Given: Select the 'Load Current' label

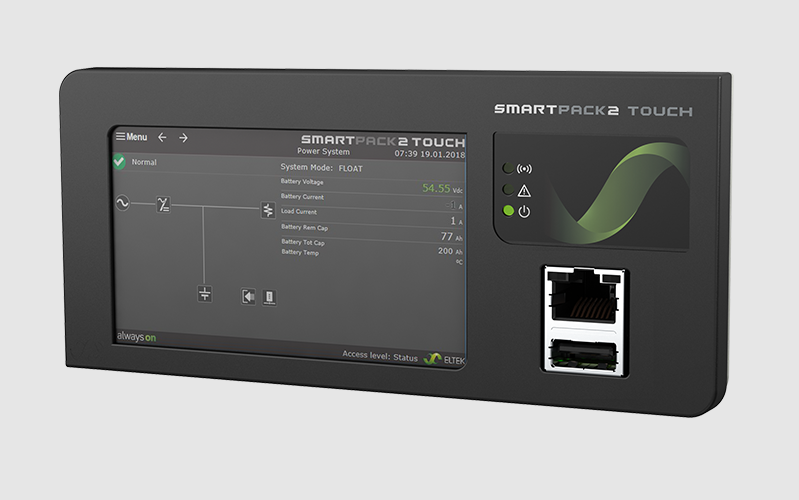Looking at the screenshot, I should pyautogui.click(x=299, y=211).
